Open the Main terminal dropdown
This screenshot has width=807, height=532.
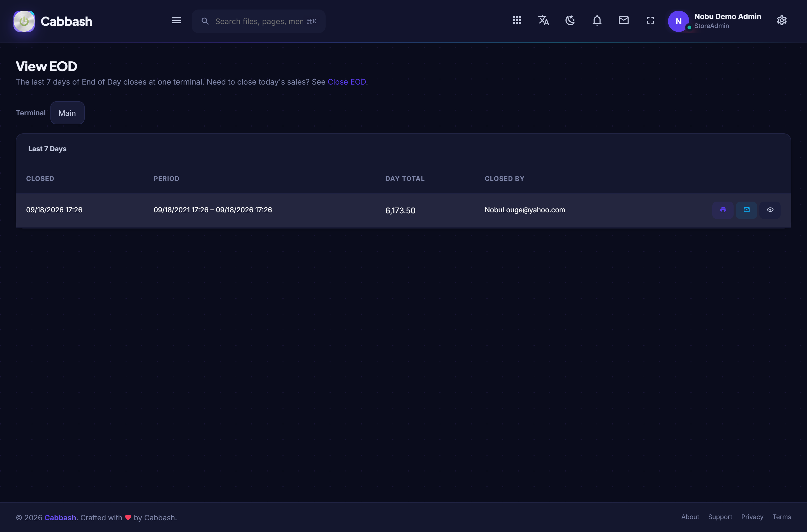click(x=67, y=113)
